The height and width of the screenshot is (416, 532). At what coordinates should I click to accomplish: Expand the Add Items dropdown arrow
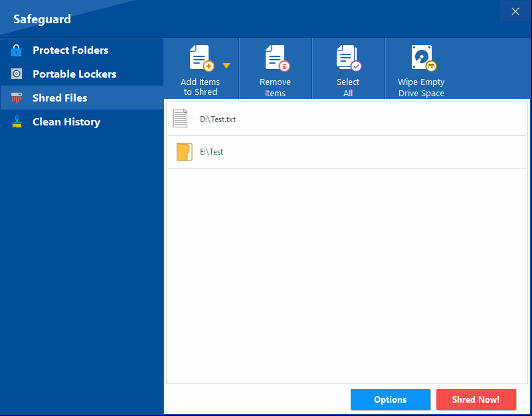click(x=226, y=66)
